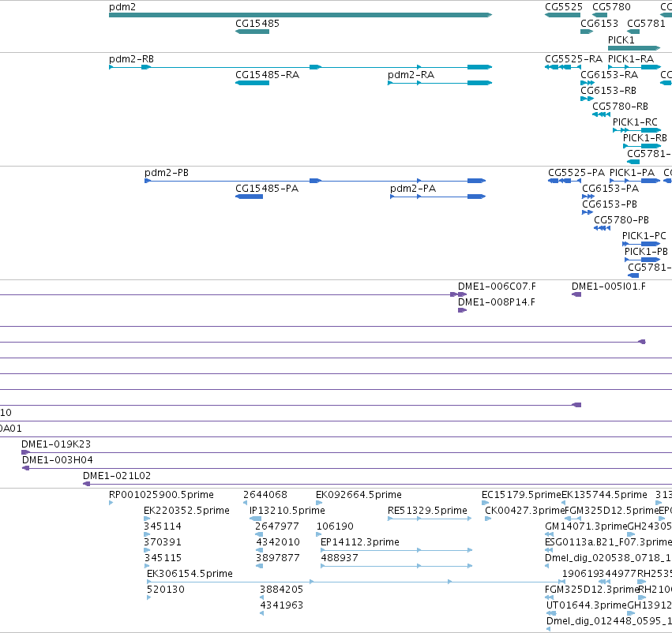The width and height of the screenshot is (672, 633).
Task: Click the EK135744.5prime EST label
Action: (x=604, y=495)
